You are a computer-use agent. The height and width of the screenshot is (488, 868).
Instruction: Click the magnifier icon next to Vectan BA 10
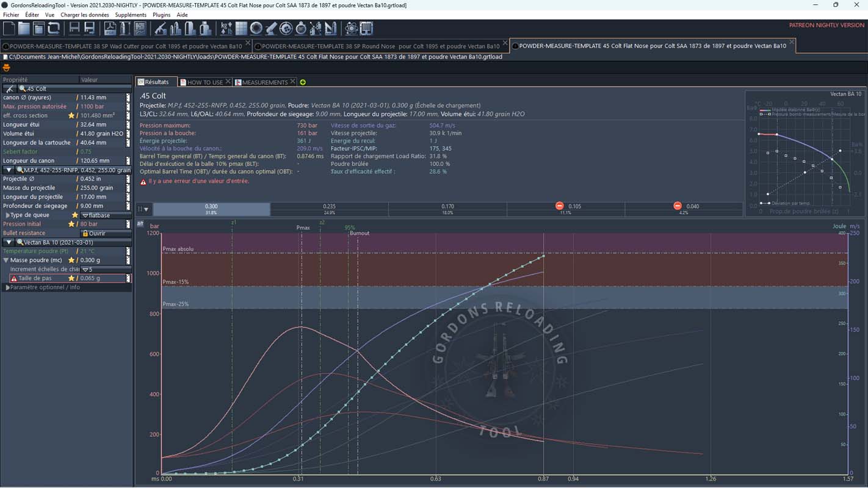coord(21,242)
